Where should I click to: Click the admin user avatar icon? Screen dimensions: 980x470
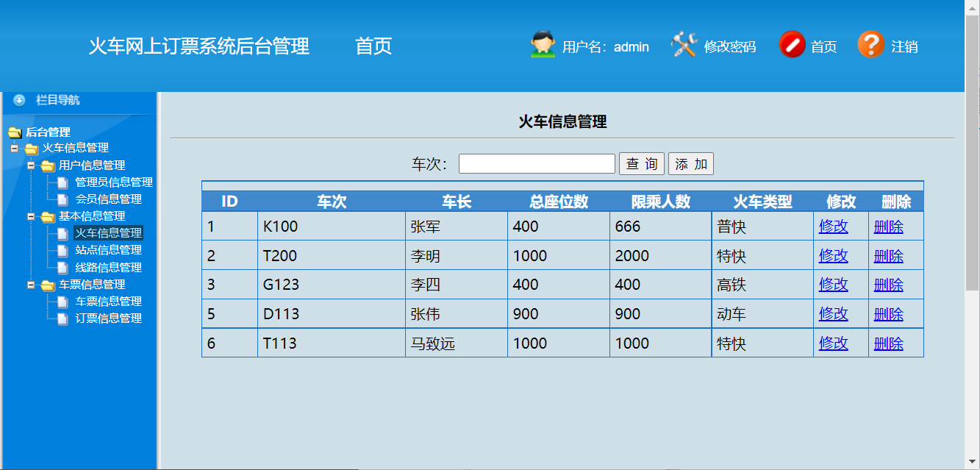pos(541,46)
